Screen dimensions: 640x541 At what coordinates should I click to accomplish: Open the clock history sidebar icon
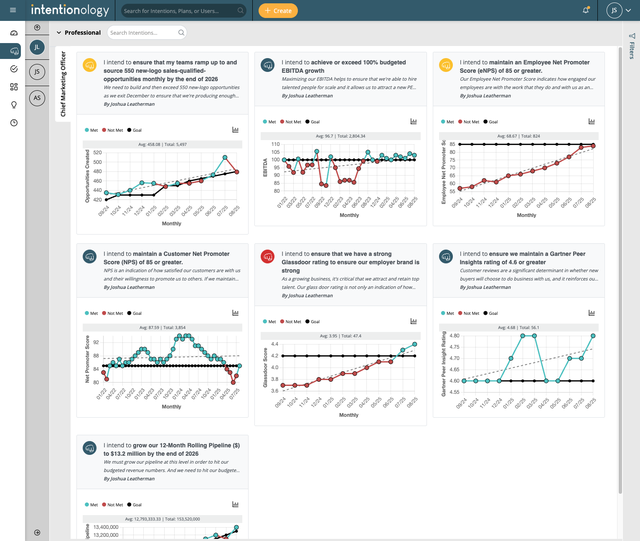tap(13, 122)
